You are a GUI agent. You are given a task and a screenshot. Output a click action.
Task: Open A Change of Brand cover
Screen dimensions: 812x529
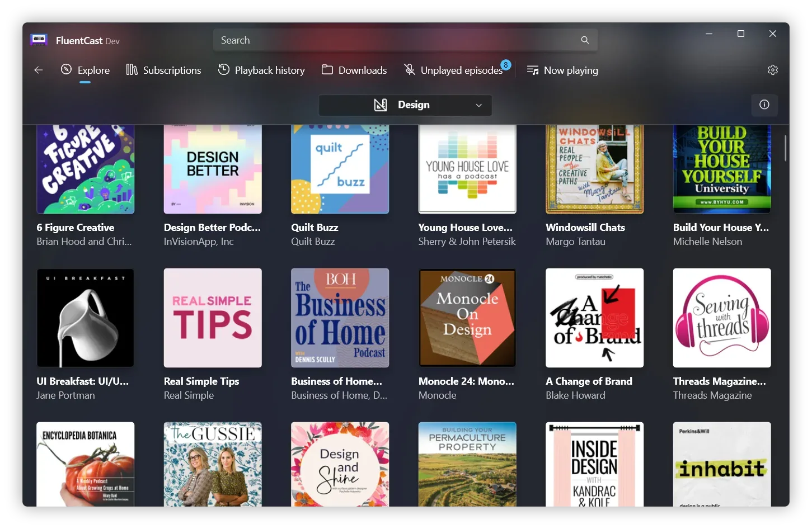pyautogui.click(x=595, y=318)
